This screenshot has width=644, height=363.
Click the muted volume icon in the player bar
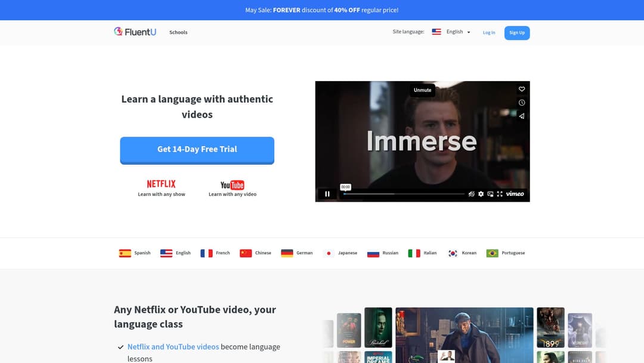click(472, 194)
